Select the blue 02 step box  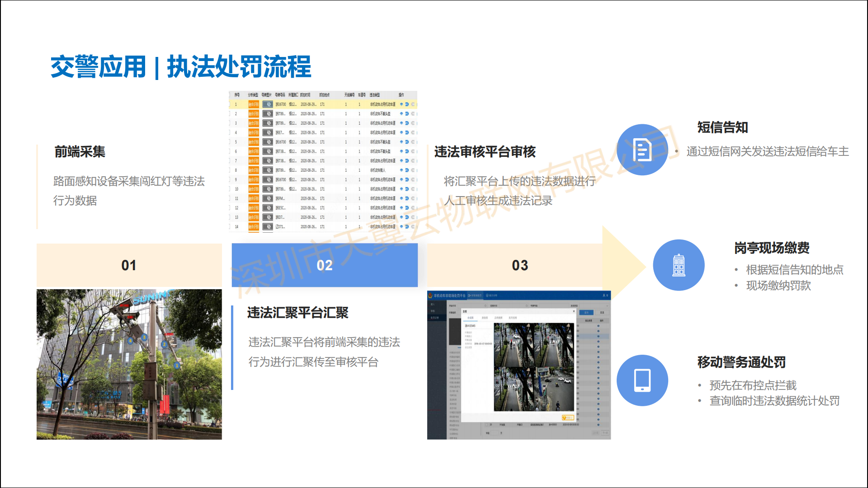(x=325, y=265)
